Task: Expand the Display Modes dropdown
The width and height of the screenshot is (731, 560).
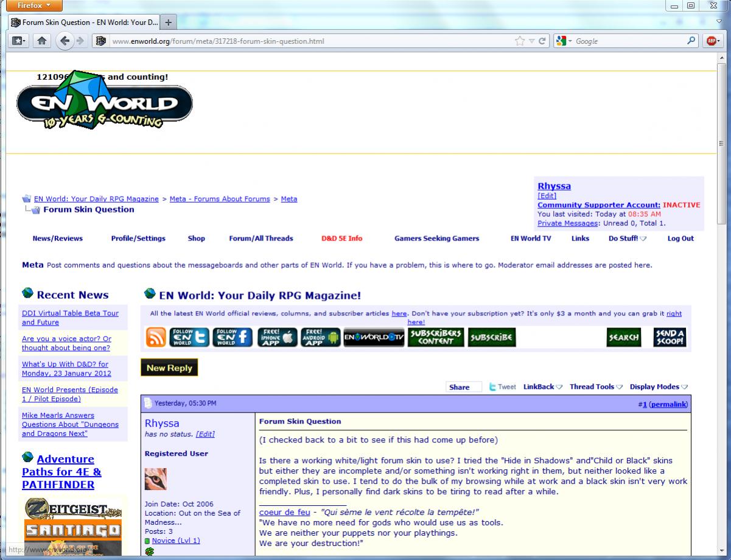Action: point(659,387)
